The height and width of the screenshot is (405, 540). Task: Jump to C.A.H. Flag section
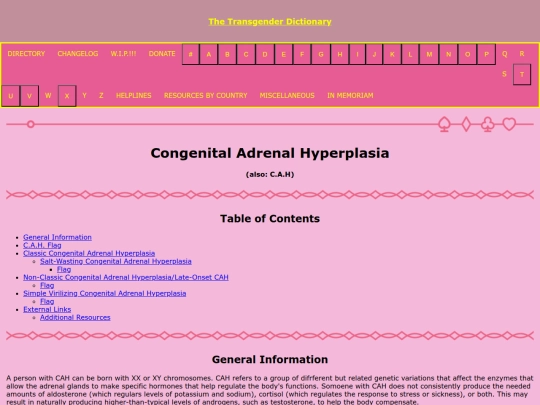coord(42,245)
